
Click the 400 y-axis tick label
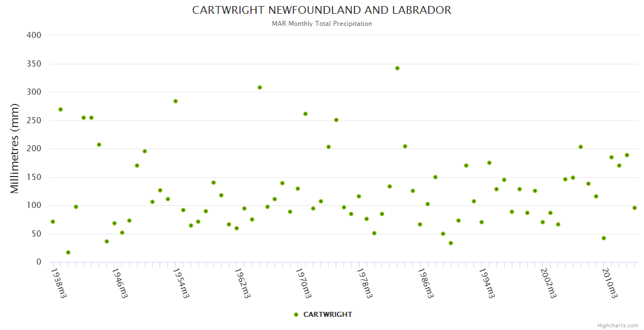coord(34,35)
